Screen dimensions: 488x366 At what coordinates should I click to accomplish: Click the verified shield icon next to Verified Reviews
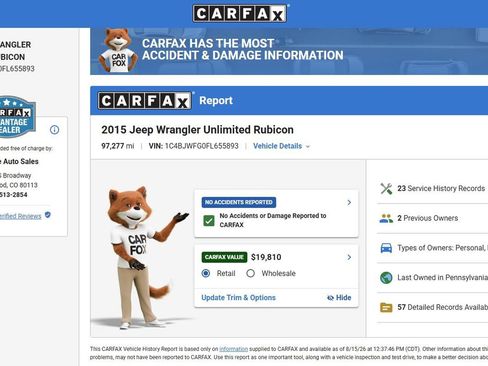48,215
